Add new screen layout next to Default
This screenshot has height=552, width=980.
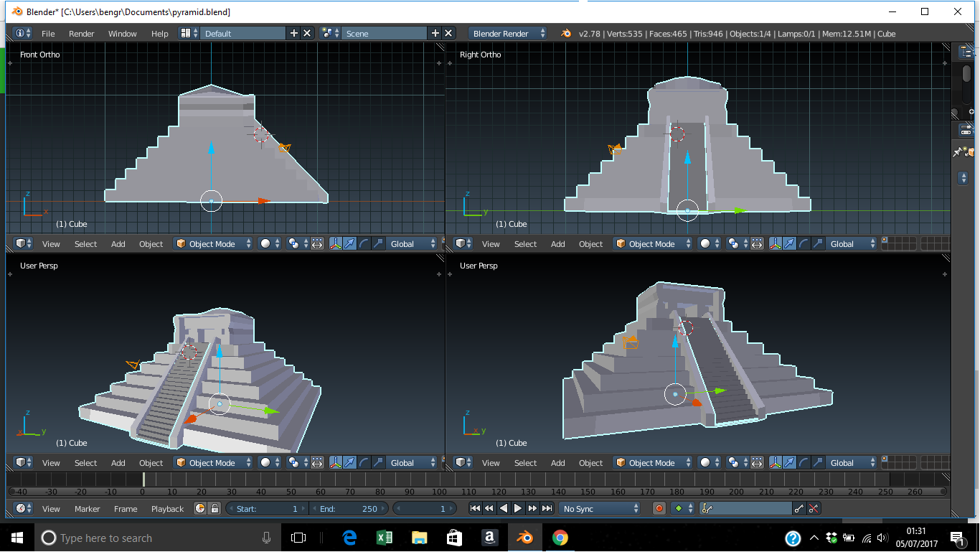coord(293,34)
